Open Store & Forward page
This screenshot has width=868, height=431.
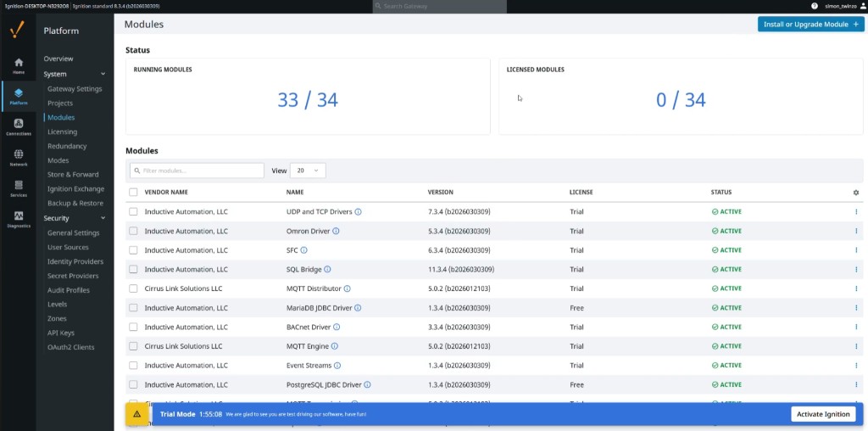coord(73,175)
